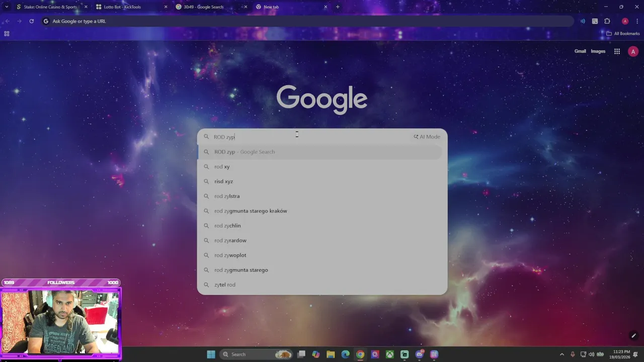The height and width of the screenshot is (362, 644).
Task: Open the Google apps grid launcher
Action: 617,51
